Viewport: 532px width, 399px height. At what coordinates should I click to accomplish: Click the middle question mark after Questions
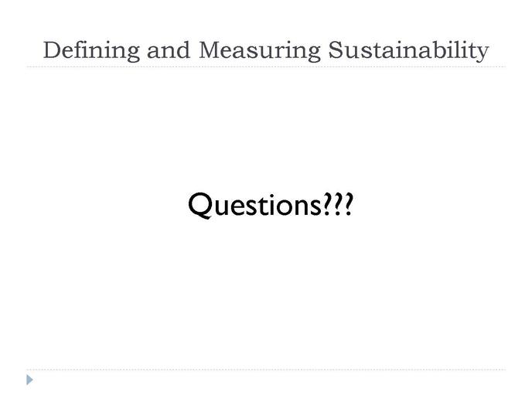(338, 204)
